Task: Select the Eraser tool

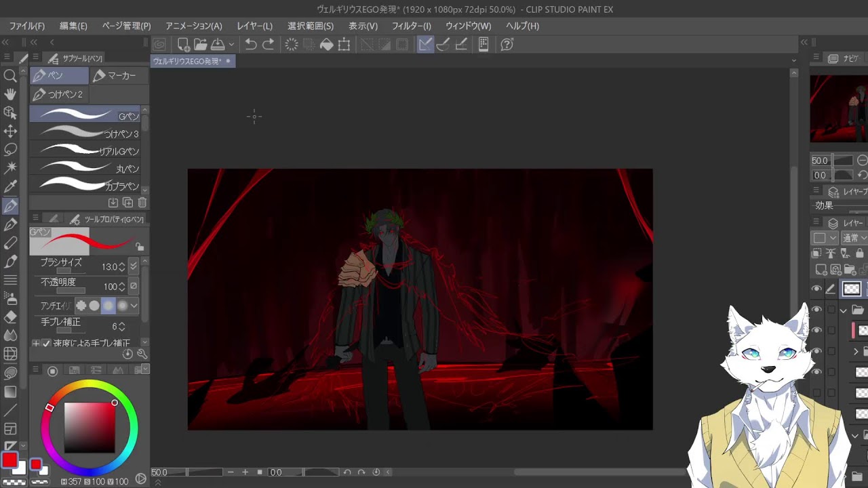Action: click(x=10, y=317)
